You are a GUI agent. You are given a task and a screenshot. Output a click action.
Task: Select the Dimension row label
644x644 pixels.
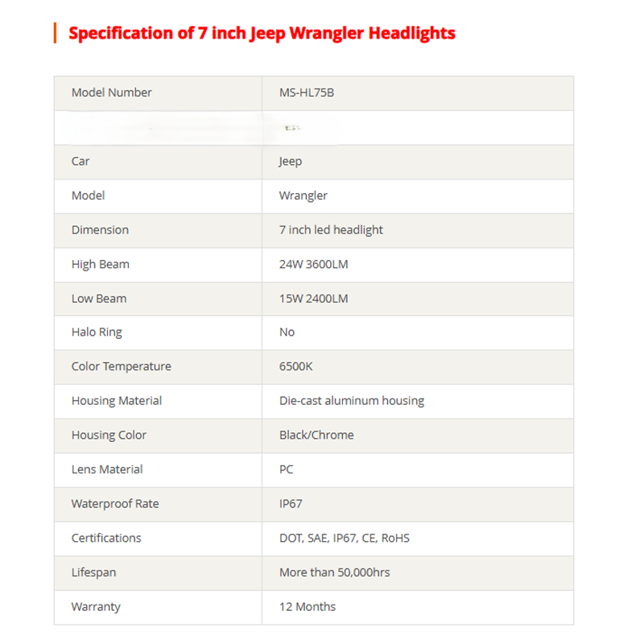click(x=100, y=230)
